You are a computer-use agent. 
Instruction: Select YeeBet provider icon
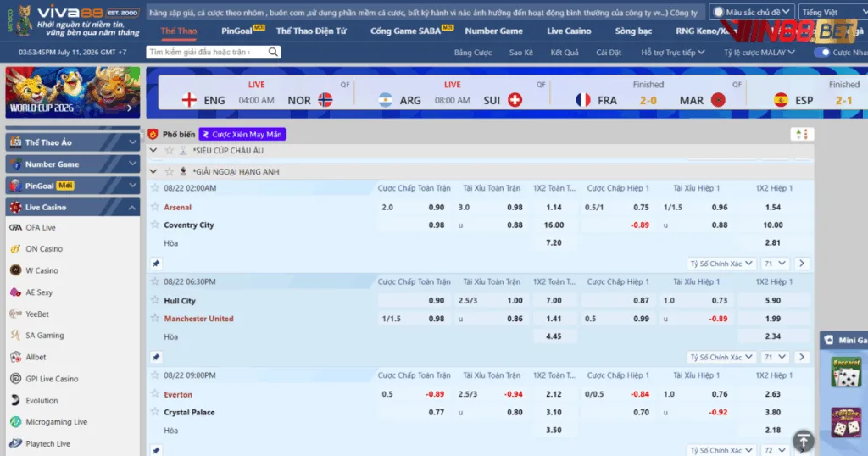click(15, 314)
